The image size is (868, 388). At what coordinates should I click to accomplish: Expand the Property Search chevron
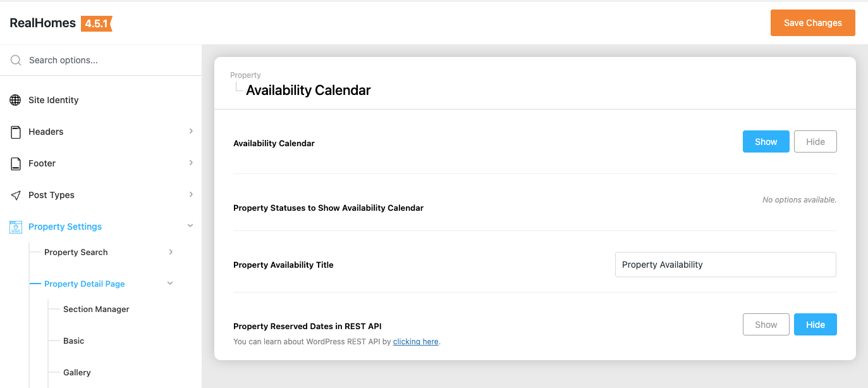click(x=171, y=252)
